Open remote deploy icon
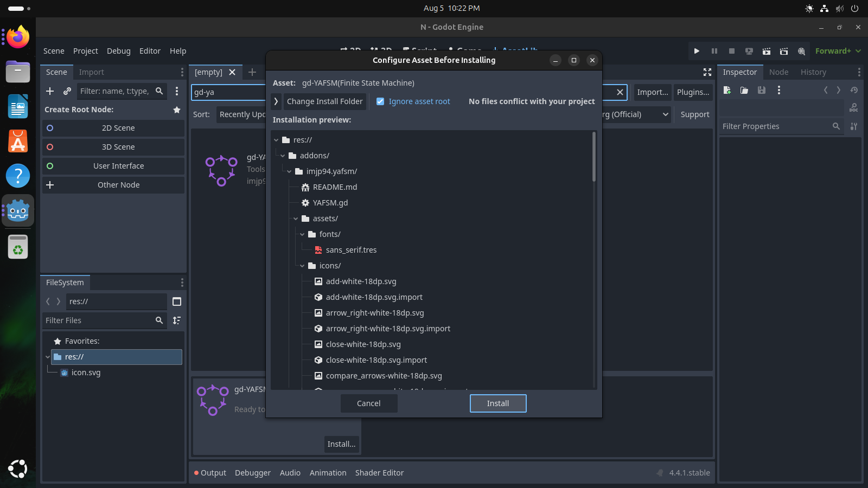Viewport: 868px width, 488px height. [749, 51]
